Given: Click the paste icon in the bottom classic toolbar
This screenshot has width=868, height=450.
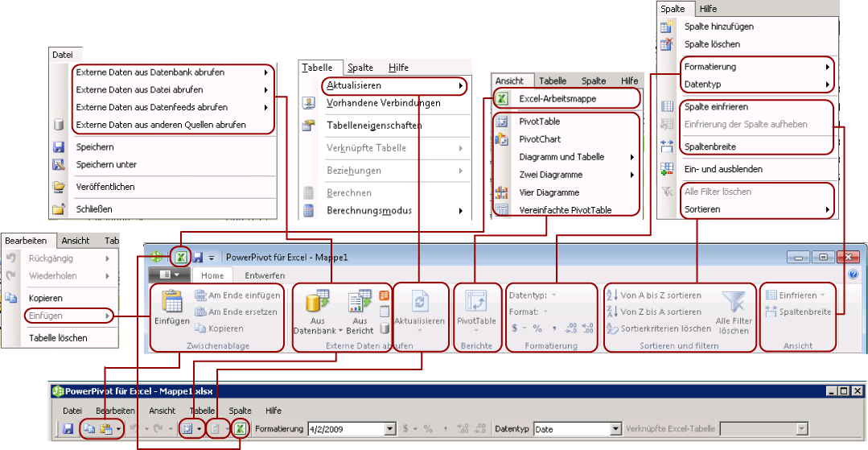Looking at the screenshot, I should [105, 429].
